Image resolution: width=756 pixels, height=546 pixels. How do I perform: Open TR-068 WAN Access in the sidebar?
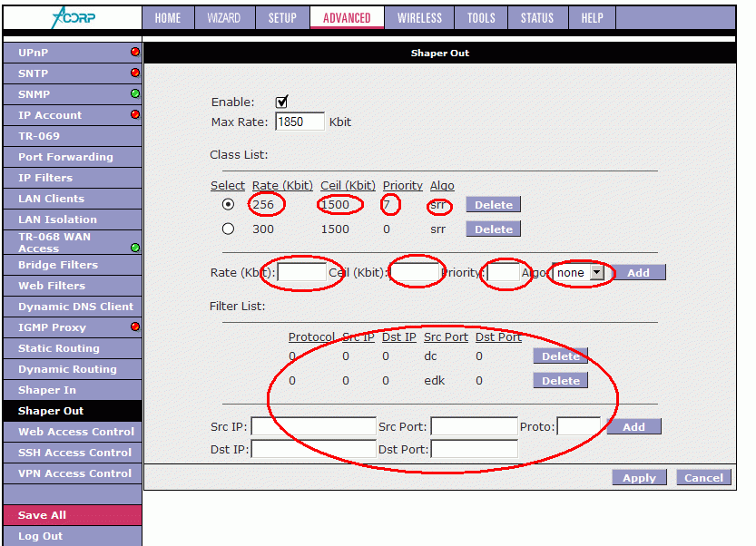73,242
